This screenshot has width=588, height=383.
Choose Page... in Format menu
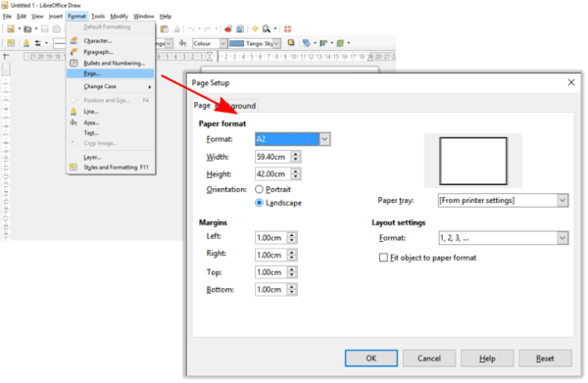click(x=110, y=73)
